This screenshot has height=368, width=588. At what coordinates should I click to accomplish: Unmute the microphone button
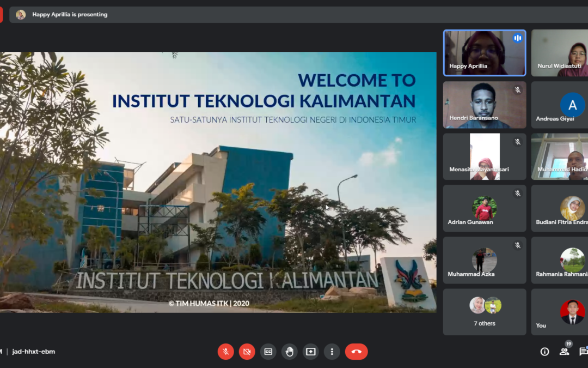(x=226, y=352)
